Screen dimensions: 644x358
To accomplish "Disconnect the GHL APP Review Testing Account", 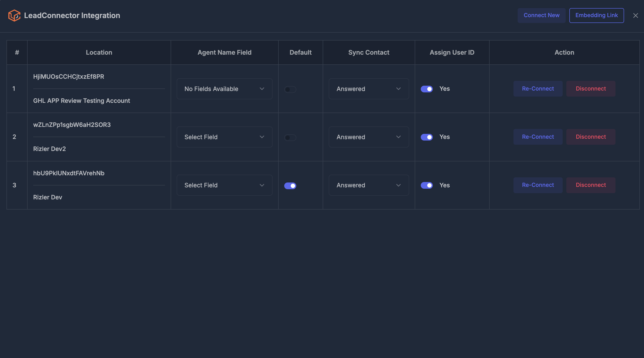I will pos(591,89).
